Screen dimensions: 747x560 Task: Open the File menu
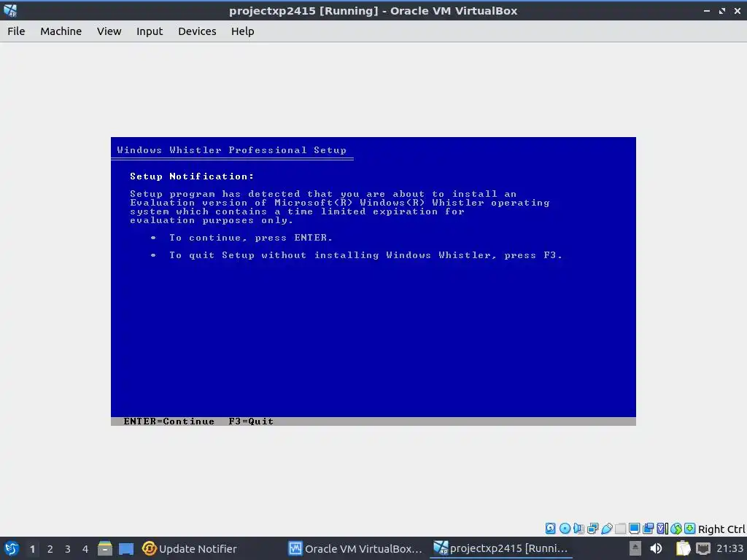[16, 31]
